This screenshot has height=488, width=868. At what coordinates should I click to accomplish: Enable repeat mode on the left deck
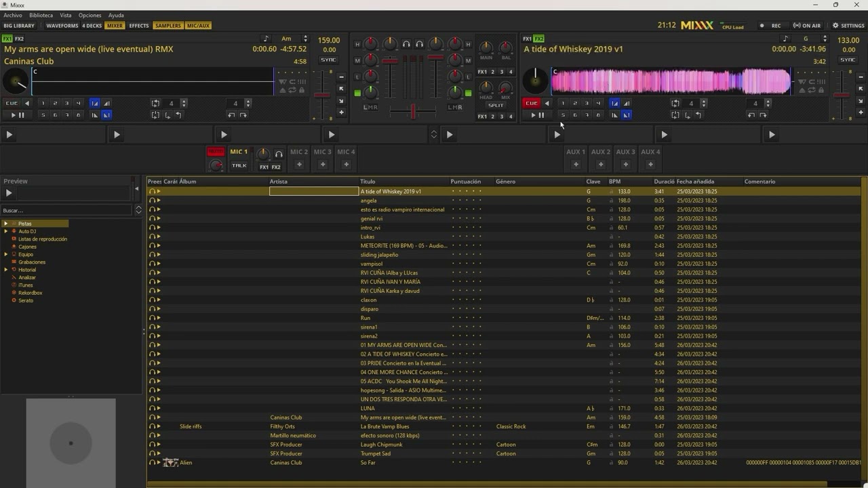(x=292, y=90)
